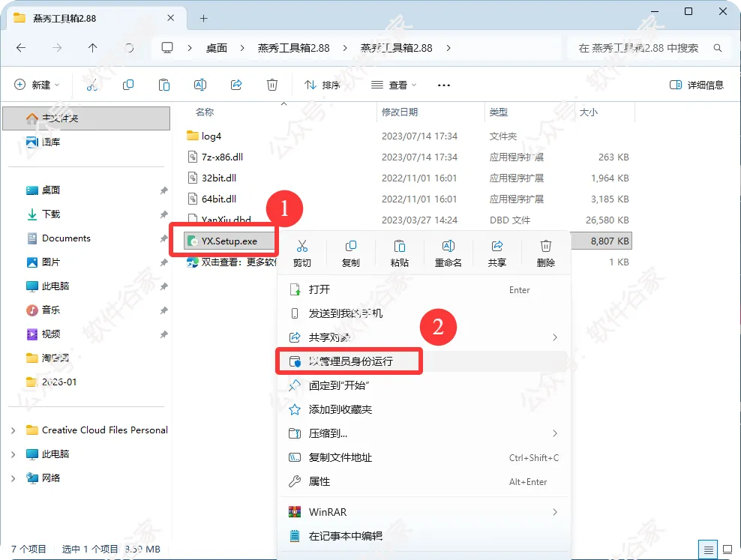Click the Cut icon in the toolbar
The image size is (741, 560).
pos(92,85)
